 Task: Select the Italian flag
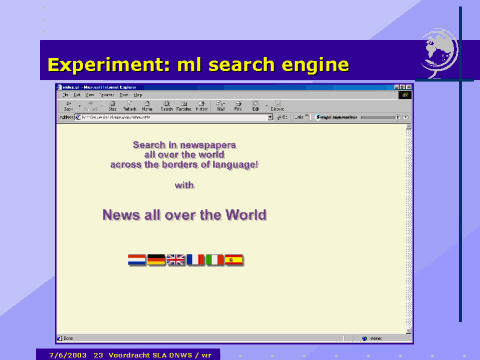215,260
